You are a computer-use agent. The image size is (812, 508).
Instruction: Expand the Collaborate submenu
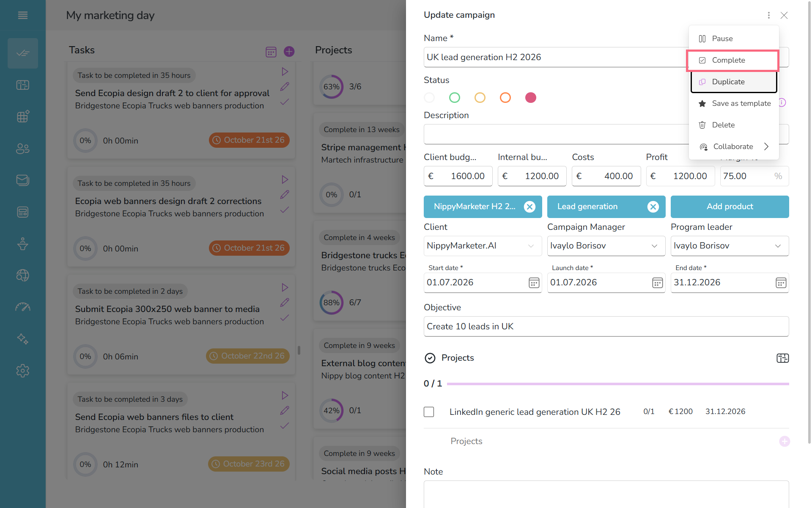pos(733,146)
